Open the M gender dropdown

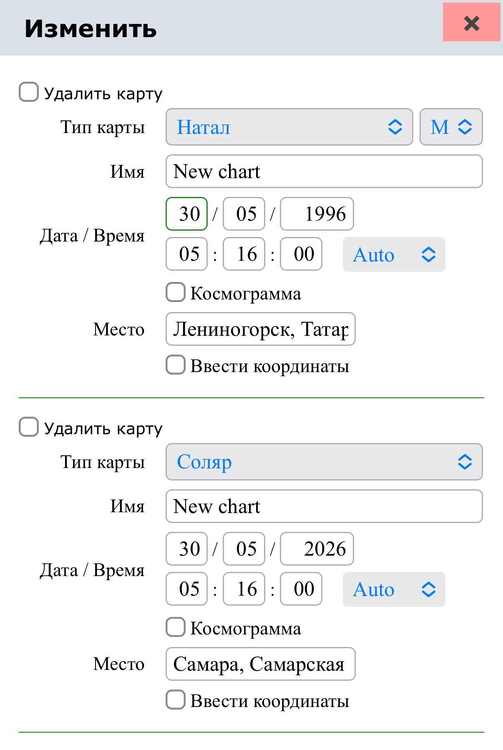tap(451, 127)
